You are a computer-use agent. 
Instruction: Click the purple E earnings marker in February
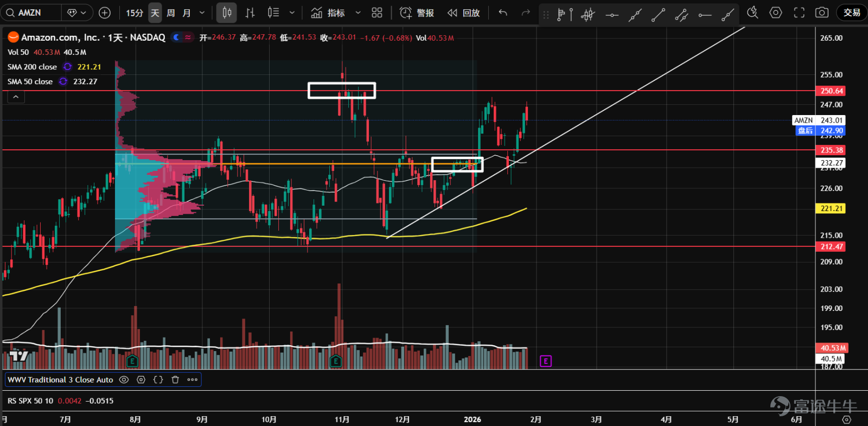point(546,361)
